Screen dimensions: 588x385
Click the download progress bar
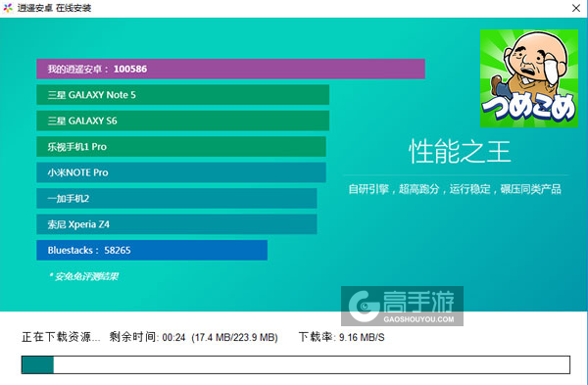296,364
